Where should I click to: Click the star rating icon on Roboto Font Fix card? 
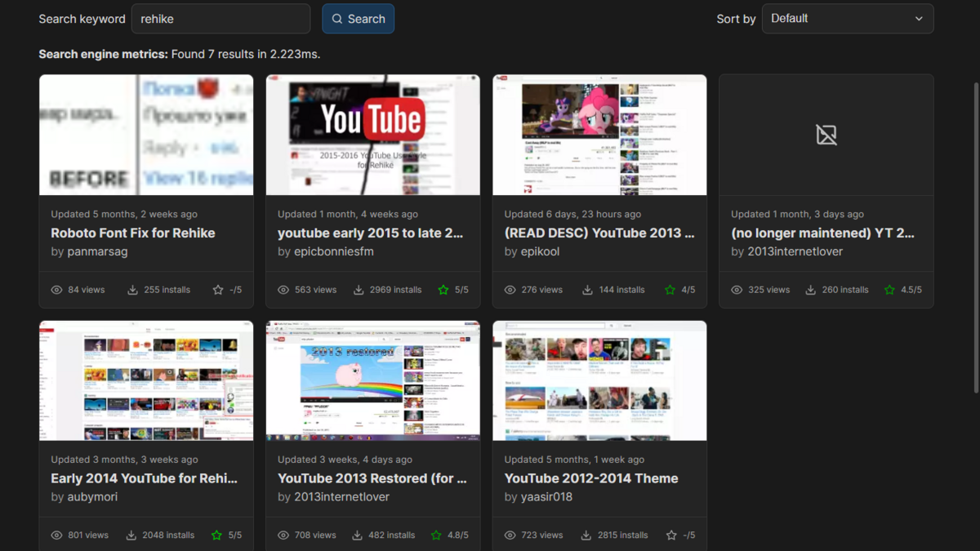pos(218,290)
